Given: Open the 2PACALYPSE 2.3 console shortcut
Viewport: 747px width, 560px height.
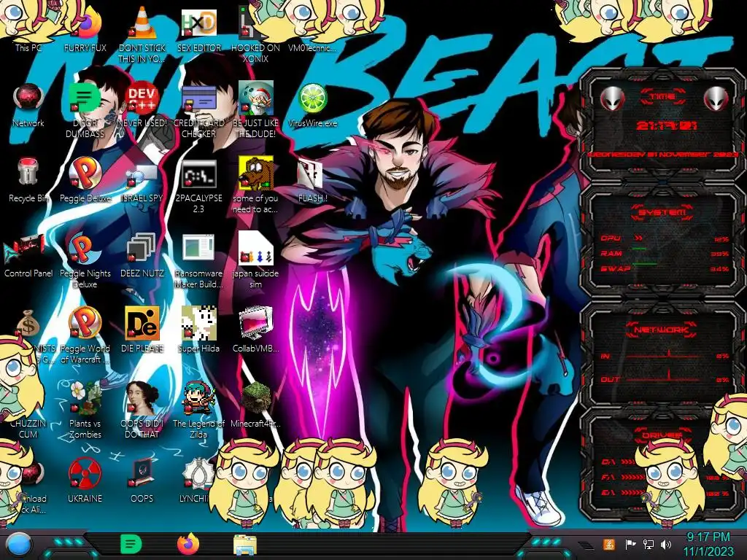Looking at the screenshot, I should pyautogui.click(x=198, y=174).
